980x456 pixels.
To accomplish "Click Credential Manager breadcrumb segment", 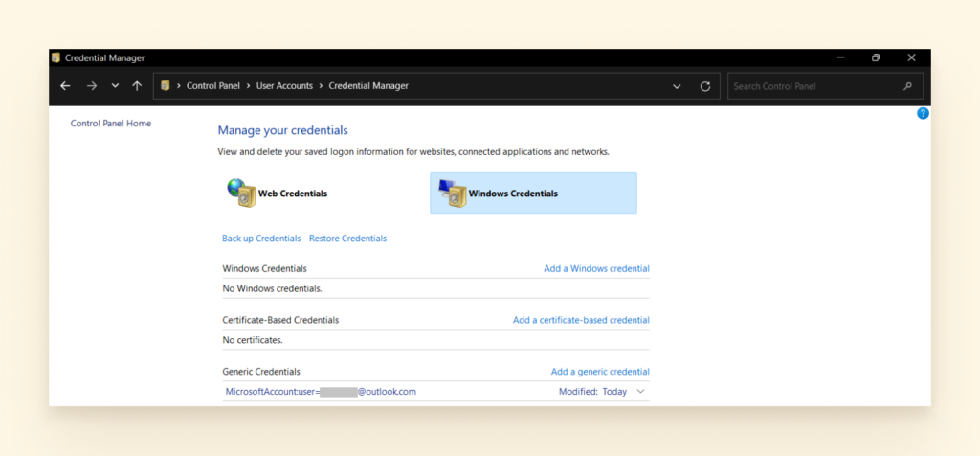I will click(368, 86).
